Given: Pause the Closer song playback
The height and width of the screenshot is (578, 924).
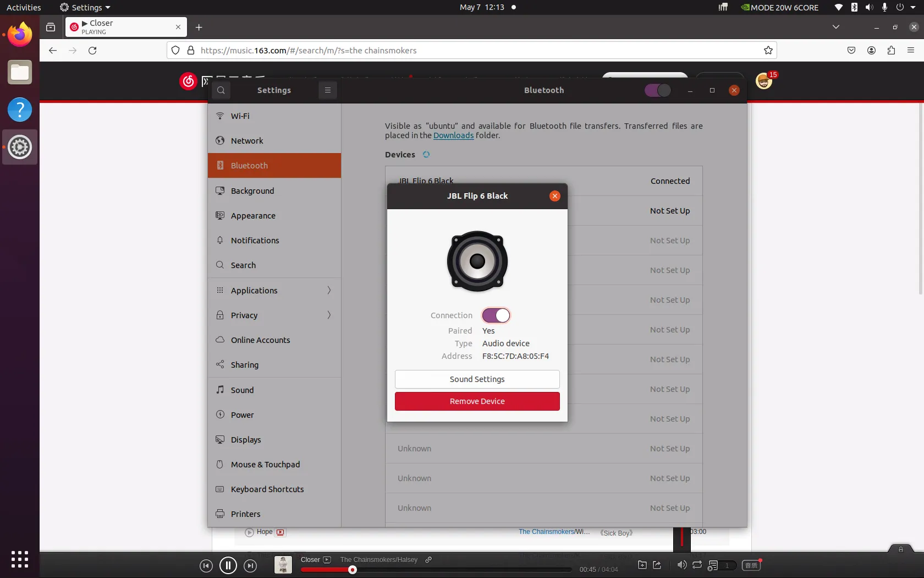Looking at the screenshot, I should 228,565.
